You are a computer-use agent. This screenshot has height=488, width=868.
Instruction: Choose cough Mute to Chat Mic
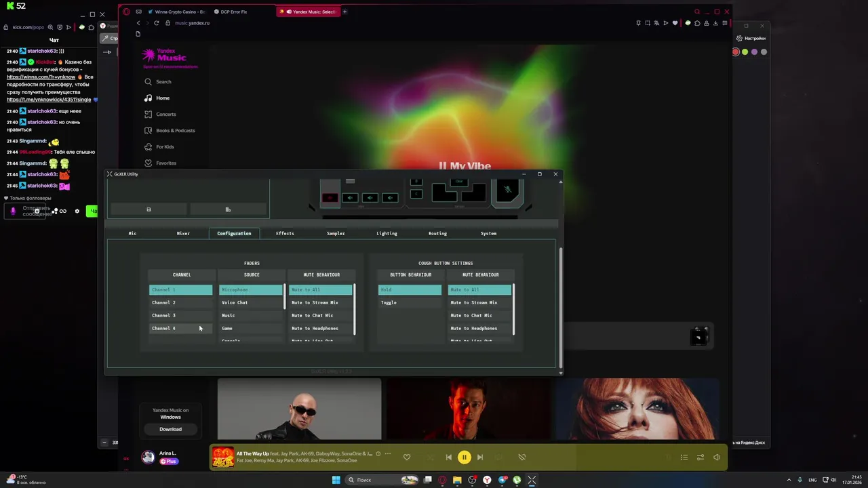point(479,316)
